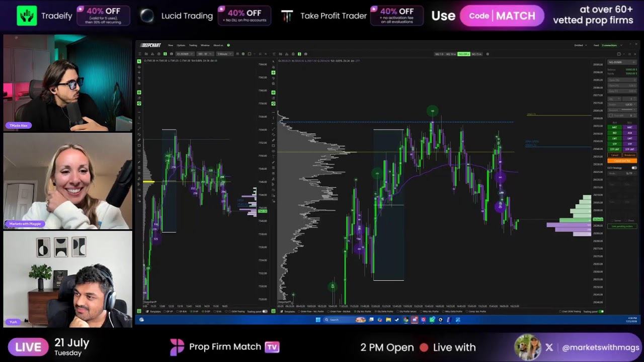The height and width of the screenshot is (362, 644).
Task: Toggle left chart Trading panel switch
Action: tap(265, 312)
